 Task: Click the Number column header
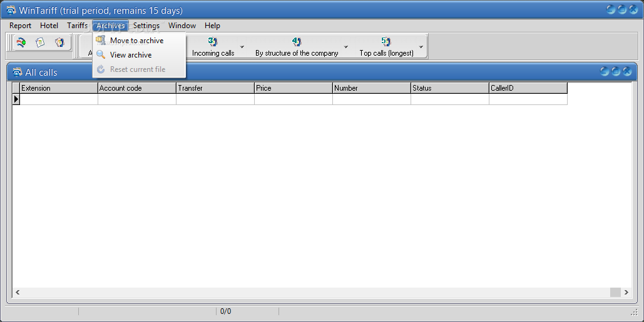click(372, 88)
